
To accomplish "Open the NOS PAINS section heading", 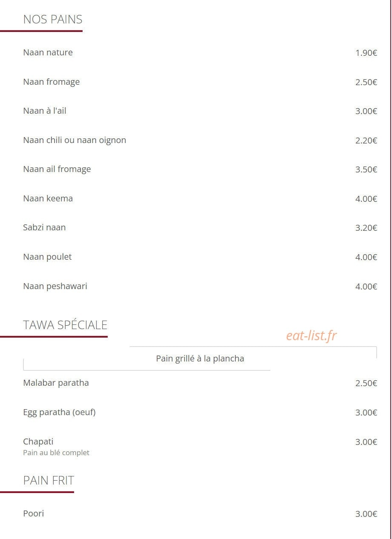I will point(53,20).
